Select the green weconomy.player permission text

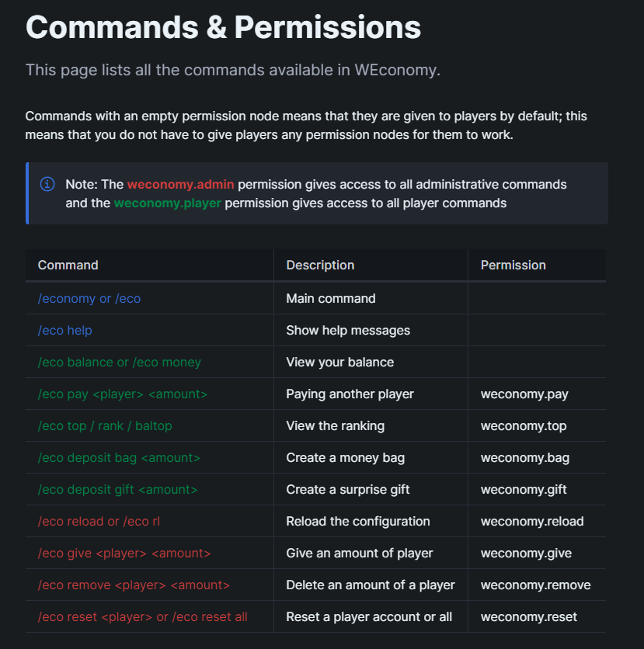point(168,203)
